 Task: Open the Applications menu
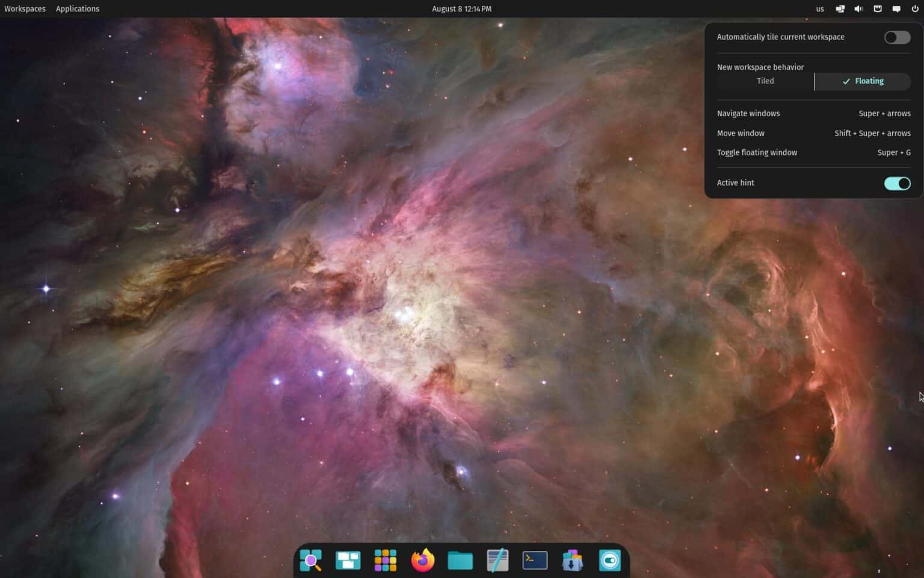tap(78, 8)
